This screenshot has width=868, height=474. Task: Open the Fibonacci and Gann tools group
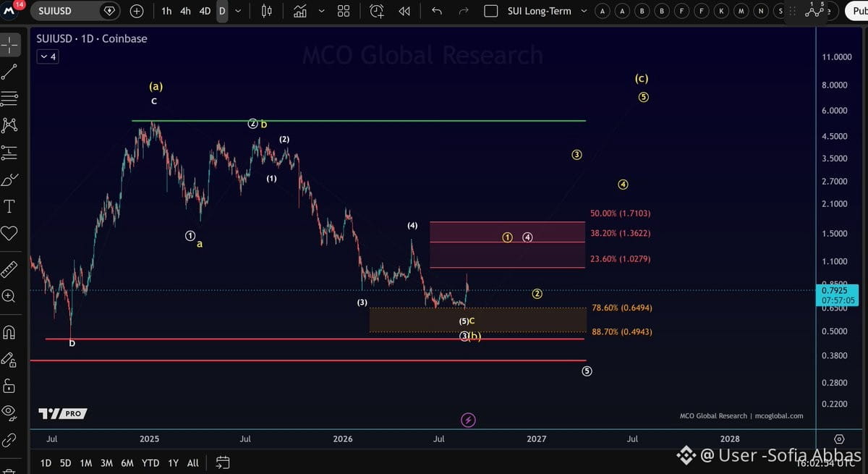tap(10, 98)
